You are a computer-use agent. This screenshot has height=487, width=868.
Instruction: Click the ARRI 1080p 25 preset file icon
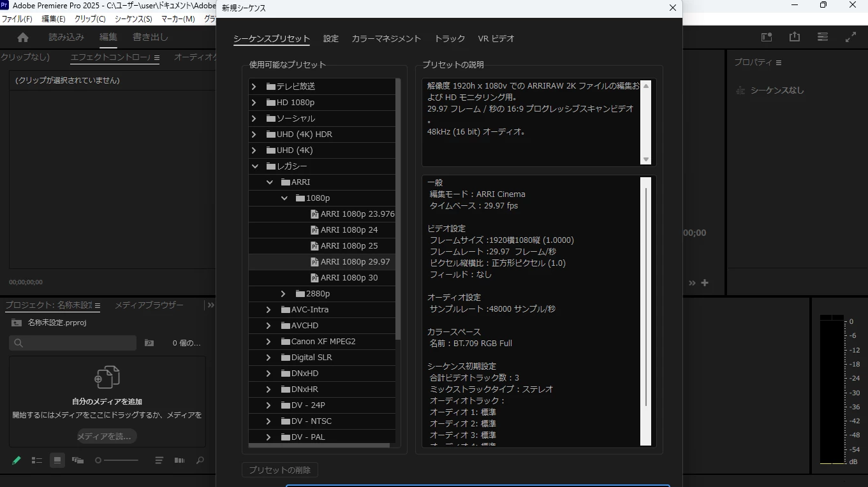coord(314,246)
